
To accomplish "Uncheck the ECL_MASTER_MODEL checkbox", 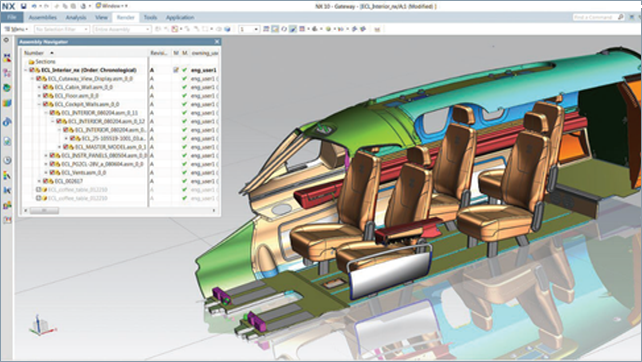I will tap(66, 147).
